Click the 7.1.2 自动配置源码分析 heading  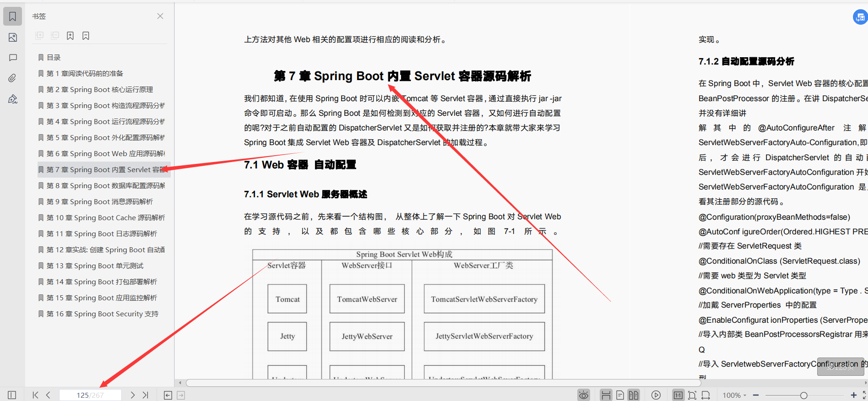(746, 61)
